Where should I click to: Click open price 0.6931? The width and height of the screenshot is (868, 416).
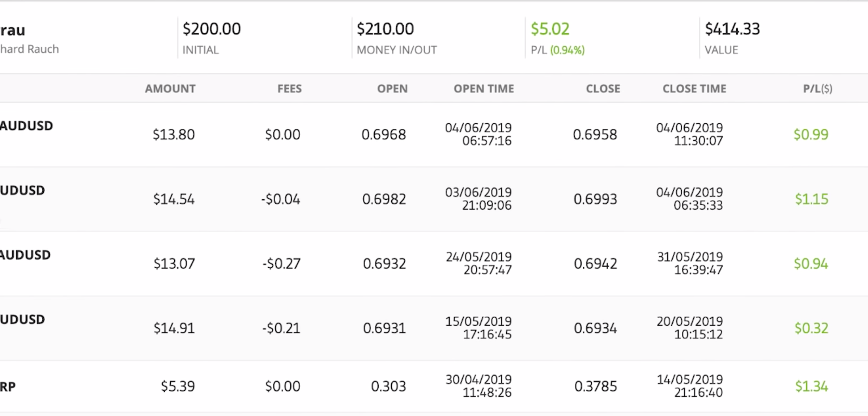[384, 328]
